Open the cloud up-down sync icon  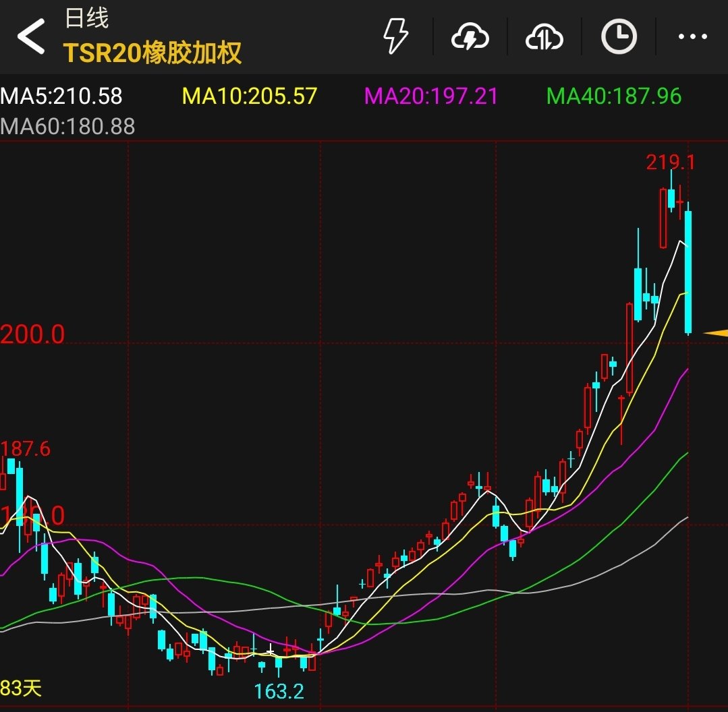(x=544, y=36)
